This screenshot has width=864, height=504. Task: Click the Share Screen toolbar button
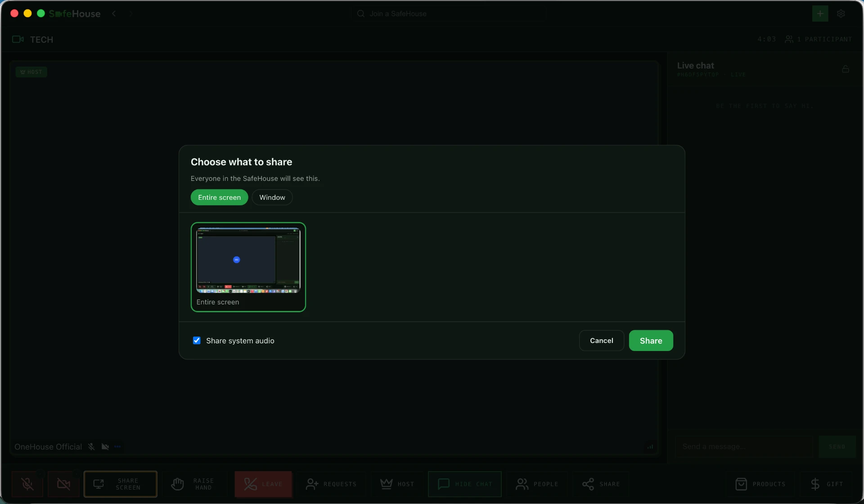click(x=121, y=484)
